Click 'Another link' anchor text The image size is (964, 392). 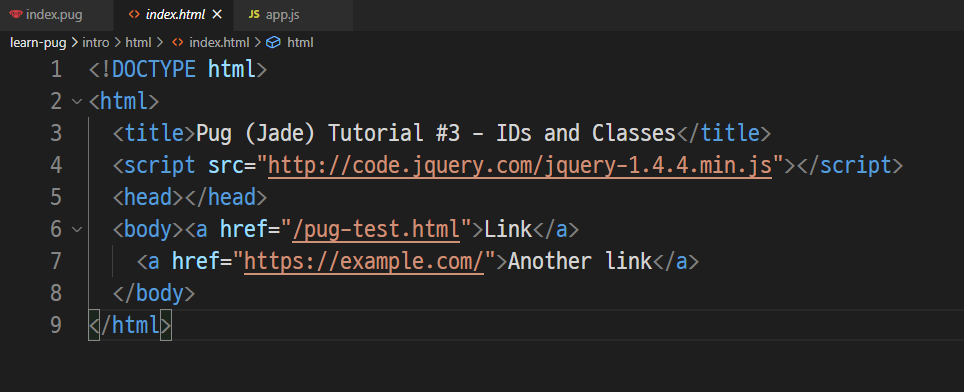point(580,261)
